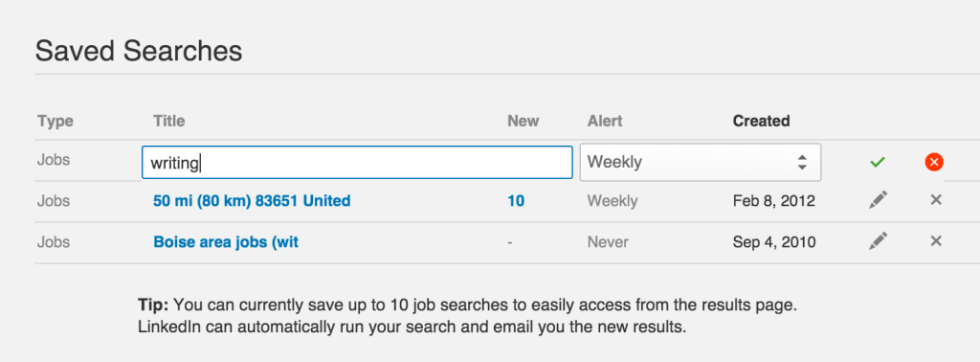Open the '50 mi (80 km) 83651 United' search

[252, 201]
